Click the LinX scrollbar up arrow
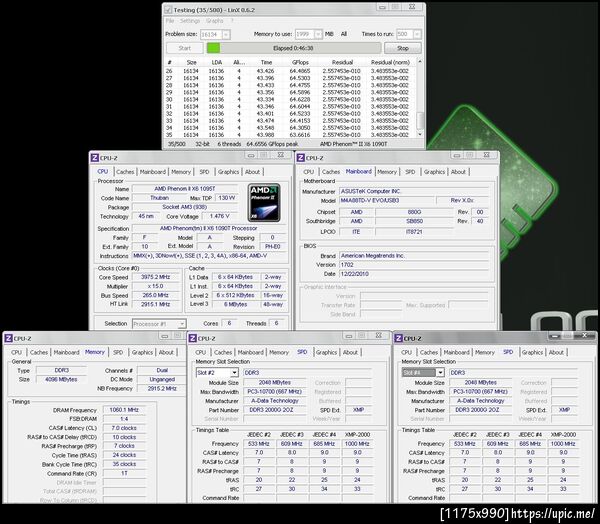 [x=420, y=62]
